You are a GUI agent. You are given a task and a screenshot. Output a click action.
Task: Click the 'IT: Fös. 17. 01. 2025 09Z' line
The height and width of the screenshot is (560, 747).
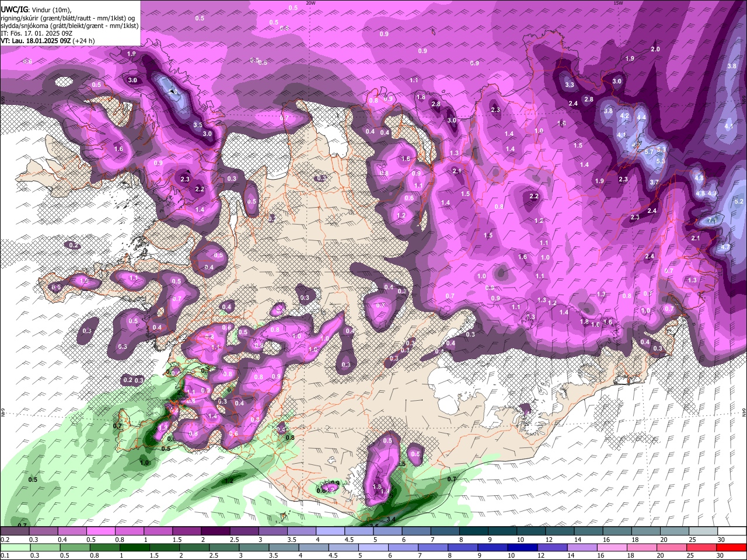[36, 33]
